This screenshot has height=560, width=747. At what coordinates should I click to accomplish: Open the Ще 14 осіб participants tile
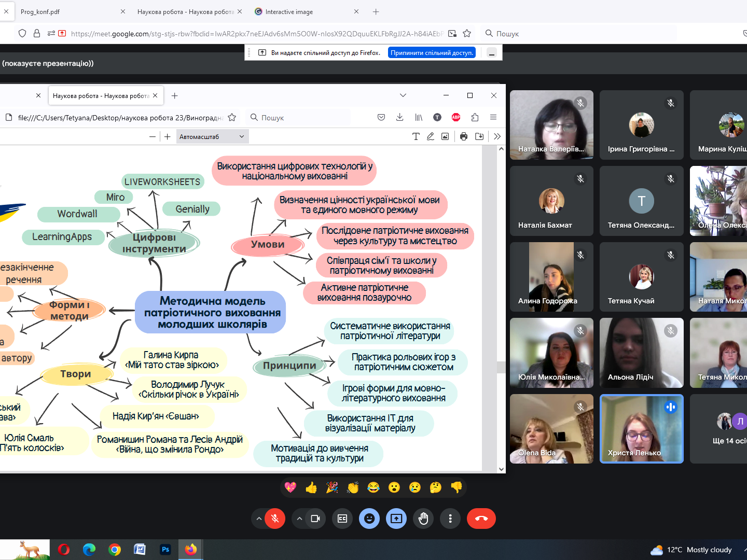point(726,429)
